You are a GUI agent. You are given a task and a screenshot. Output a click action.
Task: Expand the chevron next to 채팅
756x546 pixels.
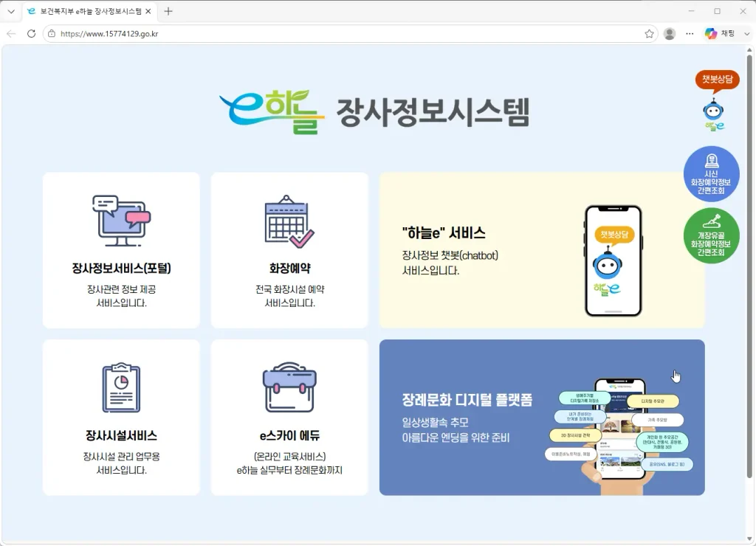pyautogui.click(x=746, y=34)
